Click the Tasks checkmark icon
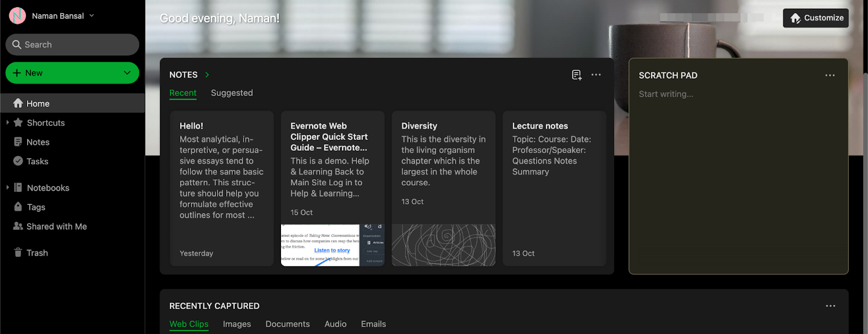Image resolution: width=868 pixels, height=334 pixels. [x=18, y=161]
